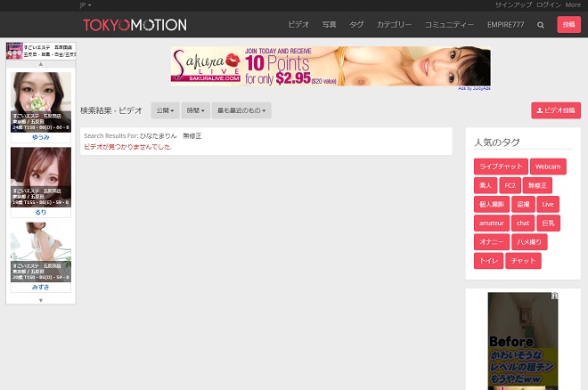Image resolution: width=588 pixels, height=390 pixels.
Task: Click the down arrow in left sidebar widget
Action: coord(41,300)
